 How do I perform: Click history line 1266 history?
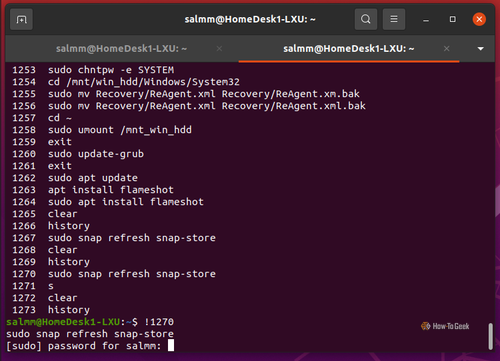51,226
